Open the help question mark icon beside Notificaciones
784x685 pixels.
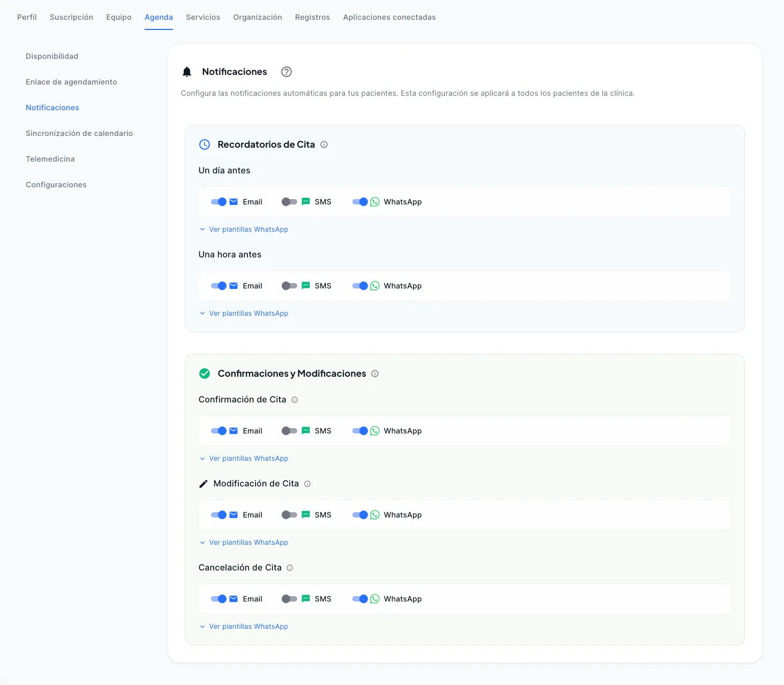tap(286, 72)
